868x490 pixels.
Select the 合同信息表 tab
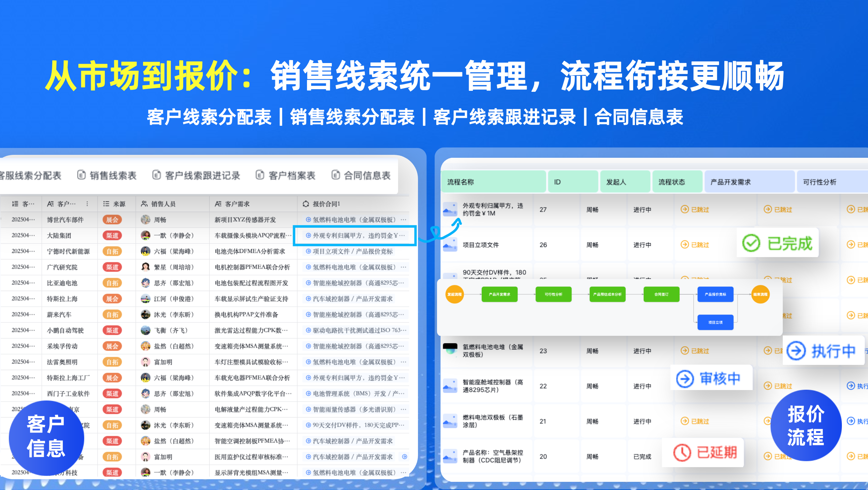[367, 175]
